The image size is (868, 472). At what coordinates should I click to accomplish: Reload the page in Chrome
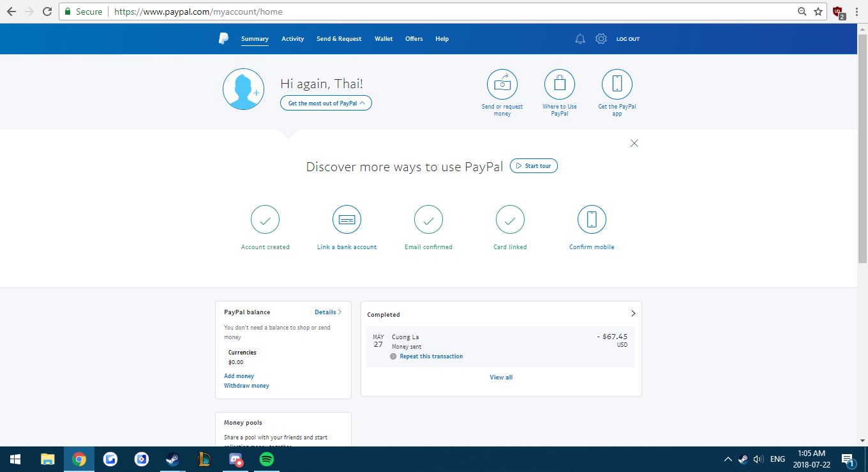click(47, 11)
